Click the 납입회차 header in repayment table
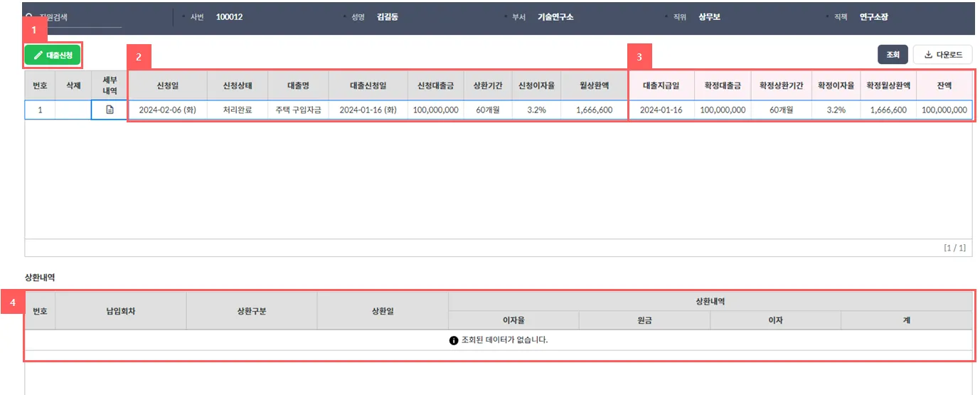Image resolution: width=980 pixels, height=395 pixels. pos(120,311)
